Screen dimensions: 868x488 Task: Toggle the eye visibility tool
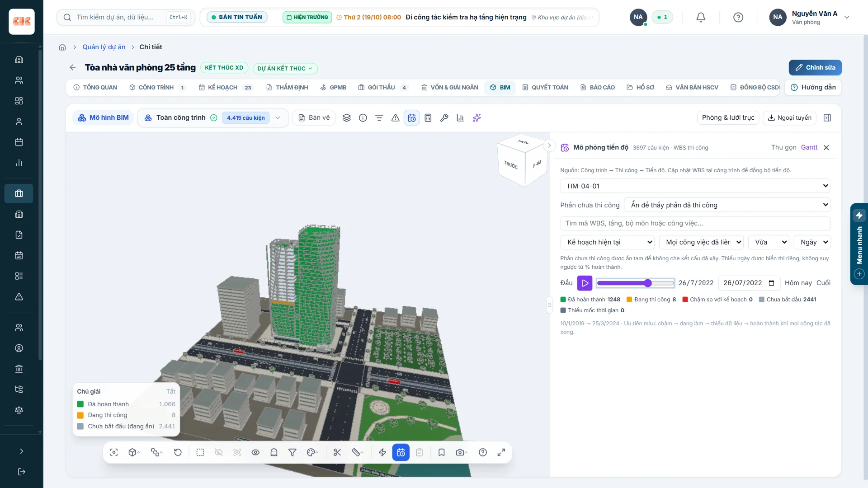(255, 452)
